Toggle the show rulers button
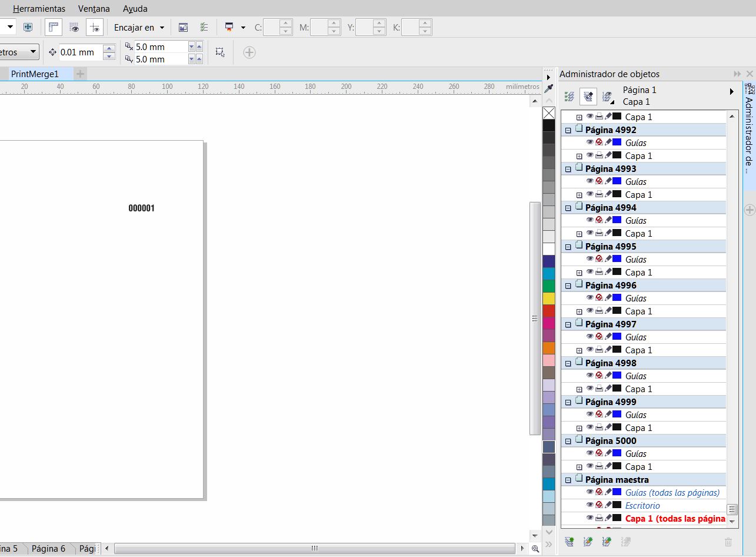756x557 pixels. tap(54, 27)
